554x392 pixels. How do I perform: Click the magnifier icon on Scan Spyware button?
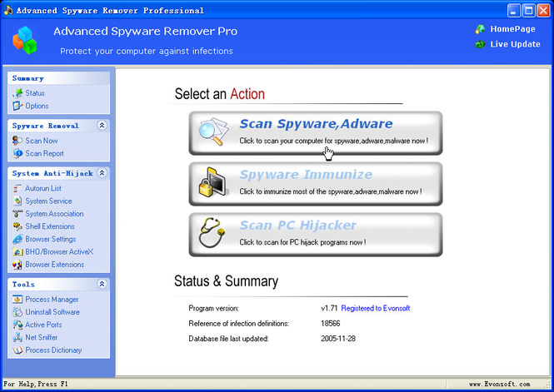[213, 131]
